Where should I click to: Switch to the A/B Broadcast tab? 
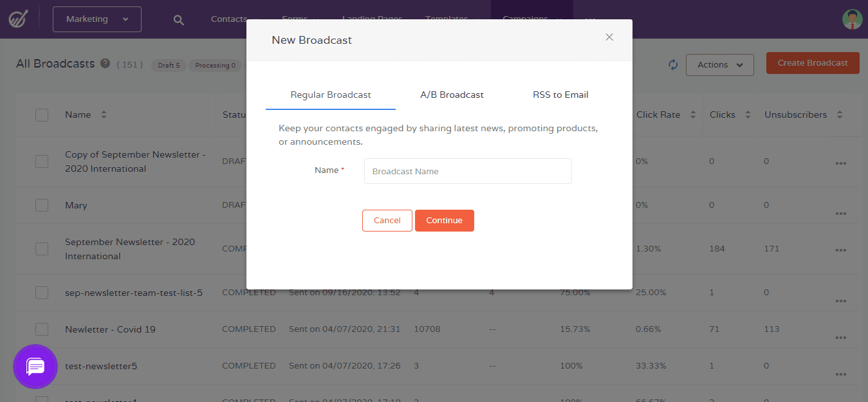[x=452, y=95]
